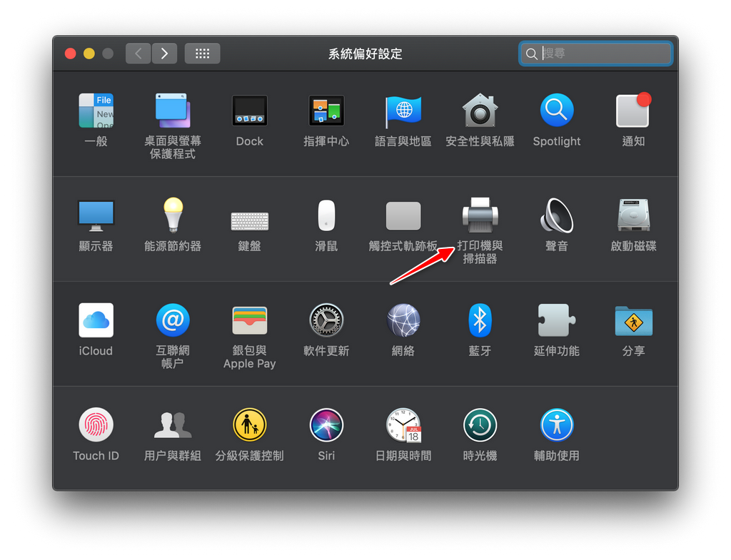731x560 pixels.
Task: Open Software Update (軟件更新) pane
Action: 326,321
